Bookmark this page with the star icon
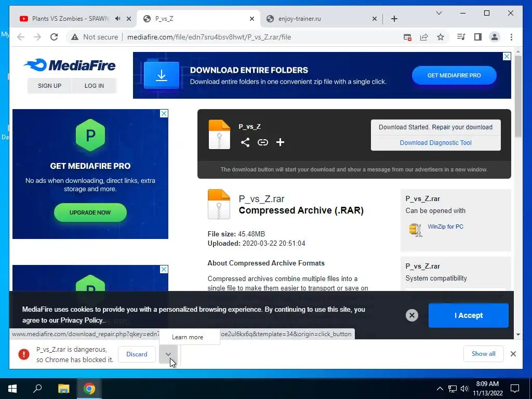 click(441, 37)
